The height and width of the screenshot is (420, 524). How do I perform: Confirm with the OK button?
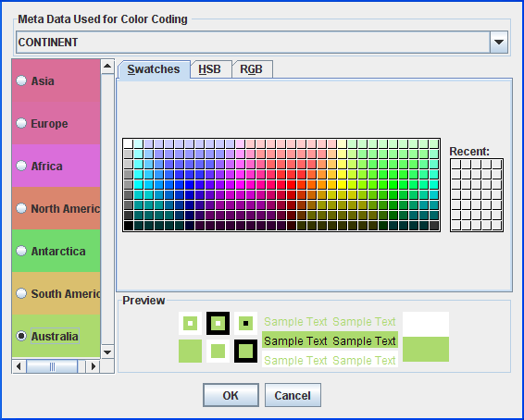click(231, 395)
